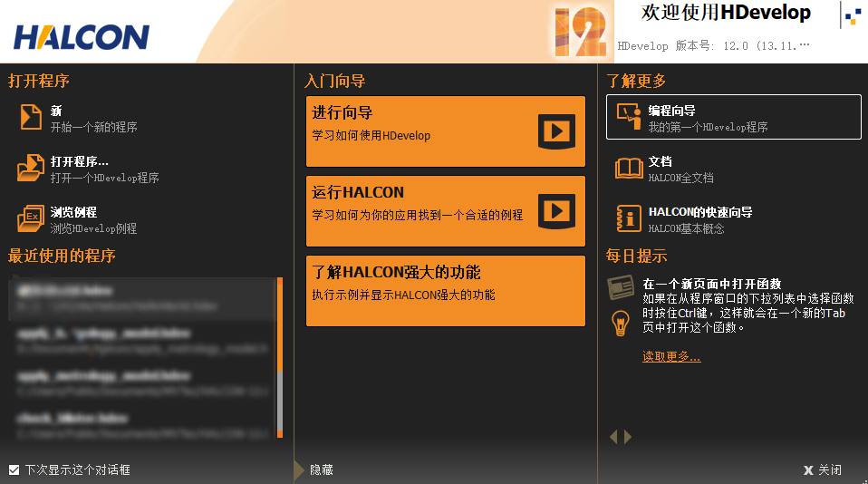Collapse panel with 隐藏 arrow
868x484 pixels.
(300, 470)
